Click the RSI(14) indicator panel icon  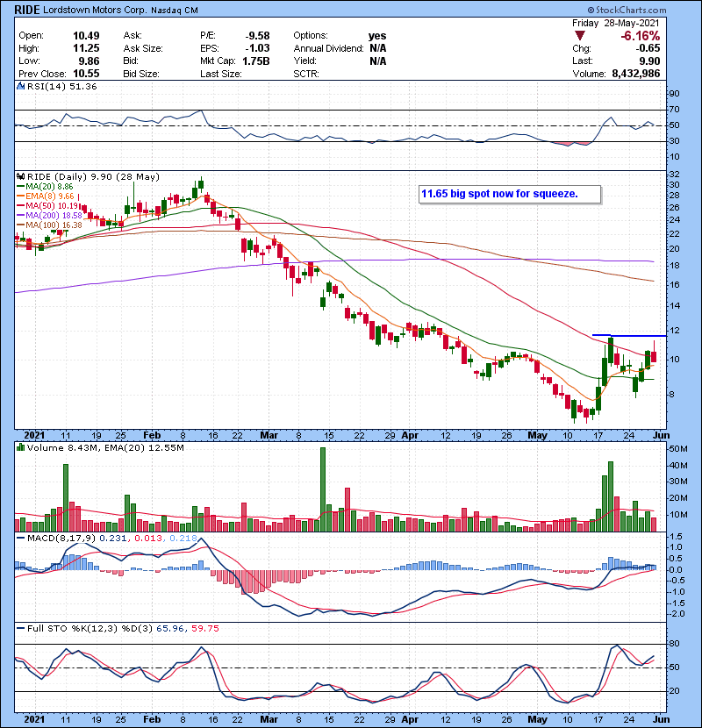point(20,86)
